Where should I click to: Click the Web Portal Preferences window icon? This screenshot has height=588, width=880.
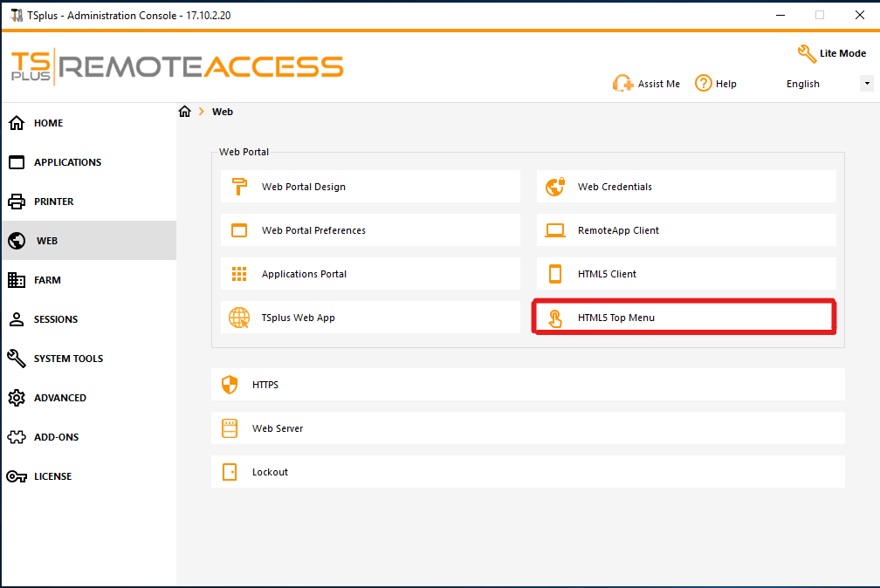239,230
